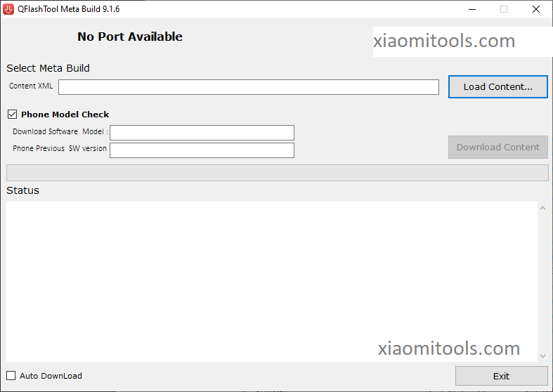Exit the application via Exit button
The width and height of the screenshot is (553, 392).
(x=501, y=376)
